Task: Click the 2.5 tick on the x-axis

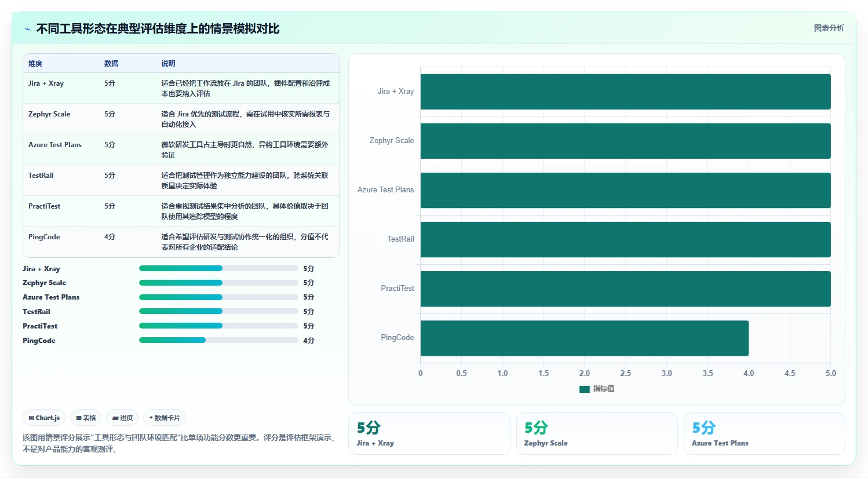Action: pos(626,374)
